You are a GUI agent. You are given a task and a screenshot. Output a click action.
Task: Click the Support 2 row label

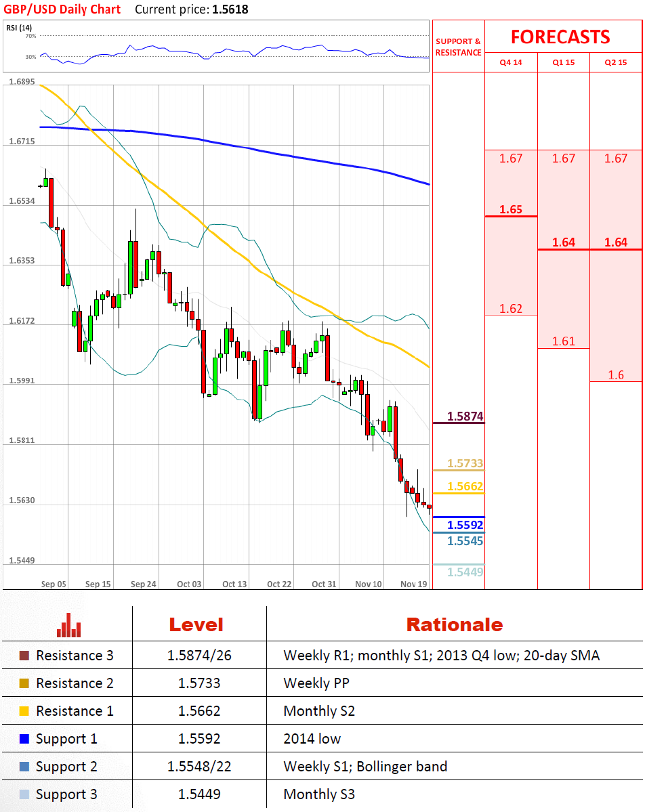point(67,767)
